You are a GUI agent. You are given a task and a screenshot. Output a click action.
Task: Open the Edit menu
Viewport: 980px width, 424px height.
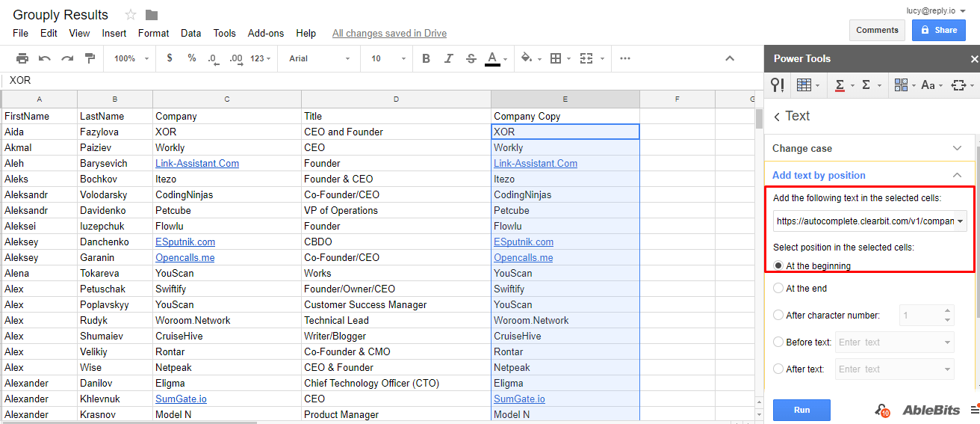[49, 33]
